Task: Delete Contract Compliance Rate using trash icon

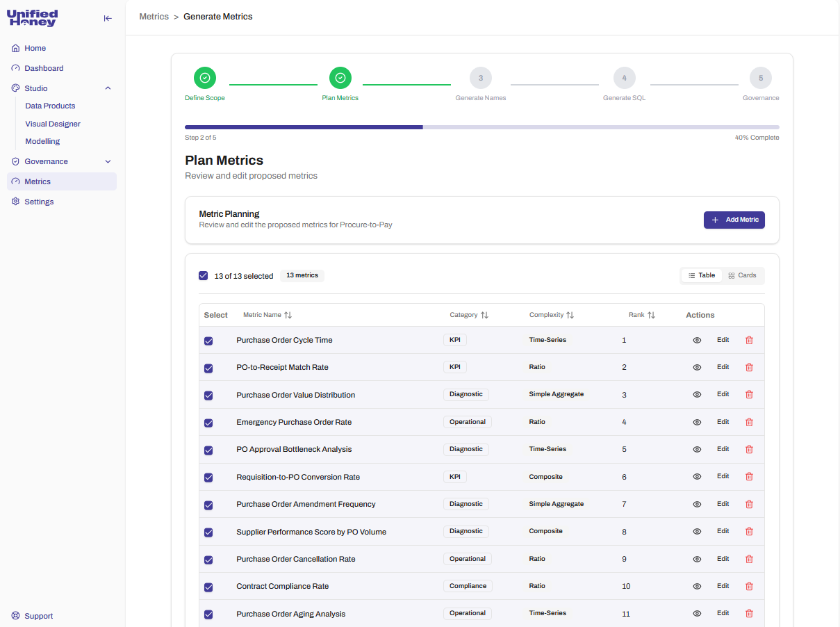Action: coord(749,586)
